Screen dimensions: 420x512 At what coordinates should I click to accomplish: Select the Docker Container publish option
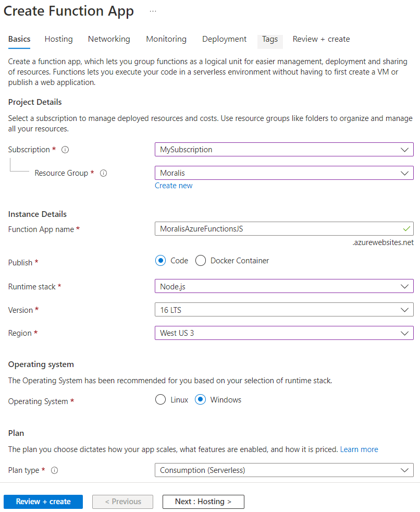point(201,261)
